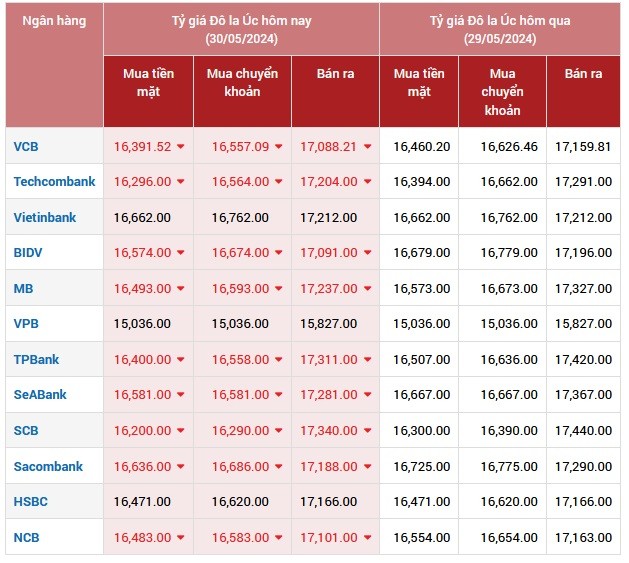Click the 29/05/2024 yesterday's rate header

(x=499, y=29)
